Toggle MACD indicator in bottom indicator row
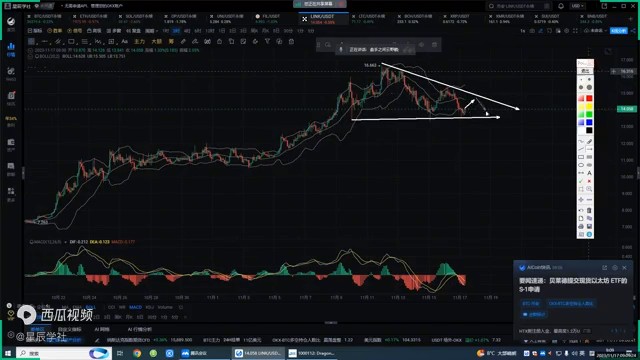Screen dimensions: 640x360 (136, 307)
